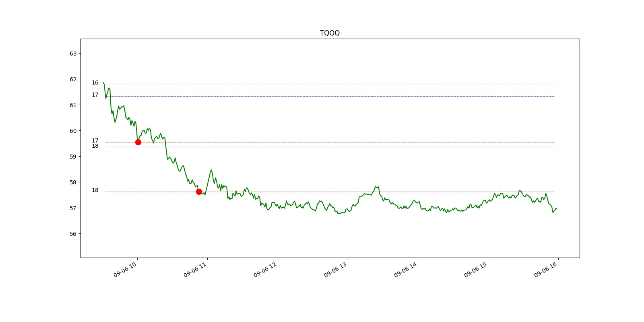644x322 pixels.
Task: Click x-axis label 09-06 10
Action: [125, 269]
